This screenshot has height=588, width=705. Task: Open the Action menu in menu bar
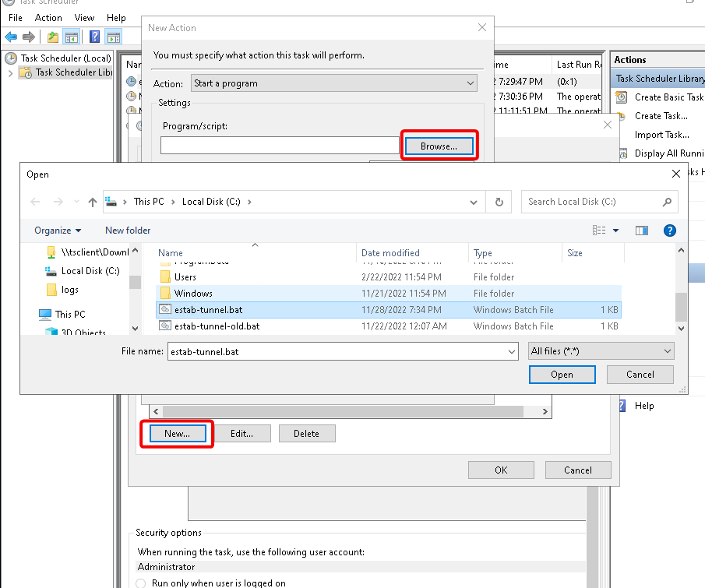[48, 18]
